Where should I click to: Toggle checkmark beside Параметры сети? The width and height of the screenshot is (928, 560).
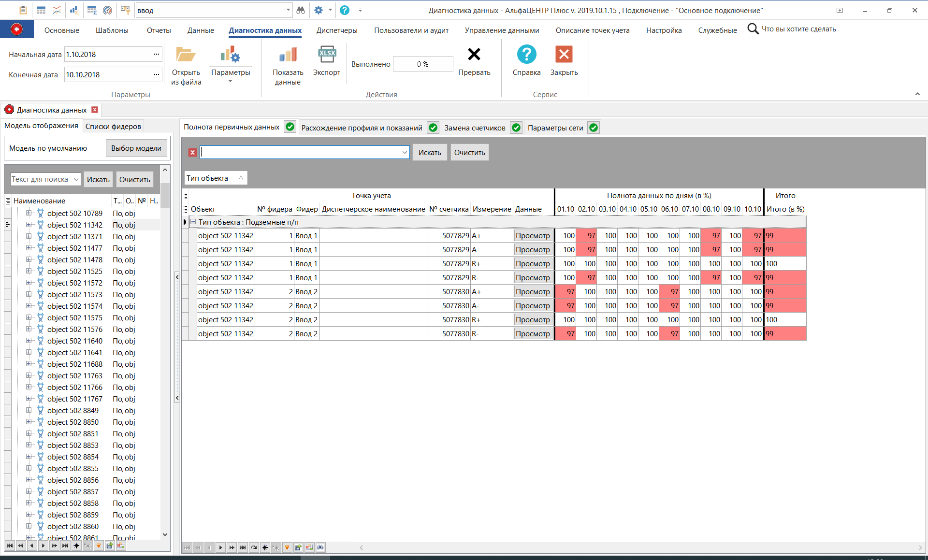coord(593,128)
